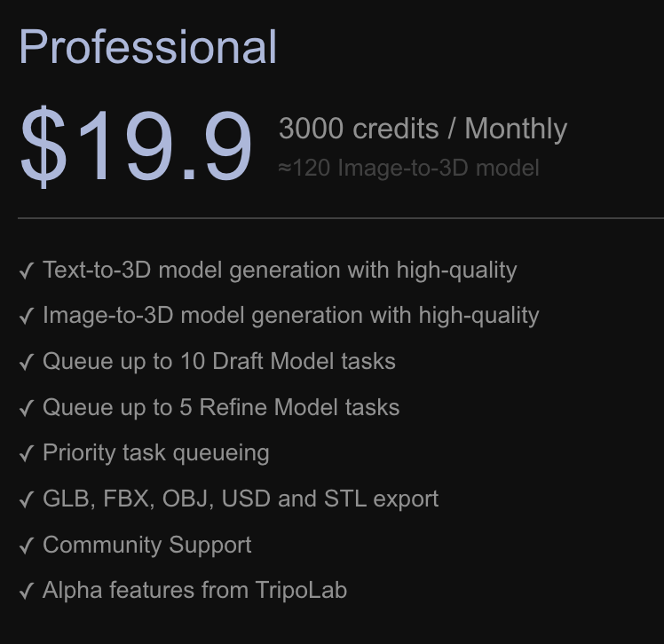Click the Alpha features from TripoLab text
Image resolution: width=664 pixels, height=644 pixels.
coord(194,591)
